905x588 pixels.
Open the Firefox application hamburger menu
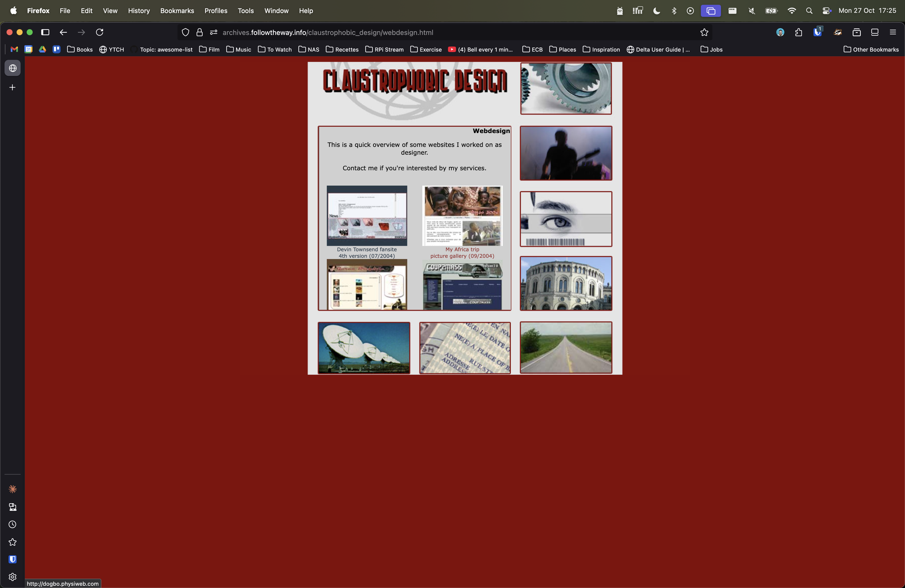pos(893,32)
